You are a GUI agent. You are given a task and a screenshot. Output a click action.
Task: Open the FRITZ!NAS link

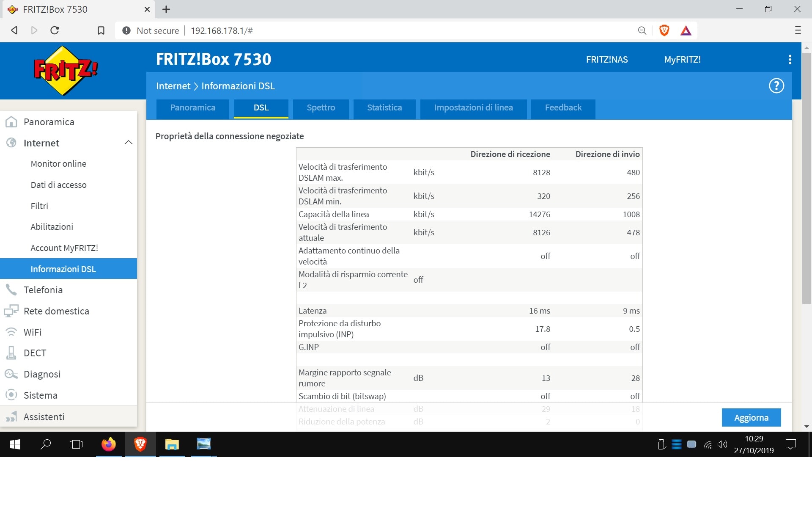pos(606,60)
